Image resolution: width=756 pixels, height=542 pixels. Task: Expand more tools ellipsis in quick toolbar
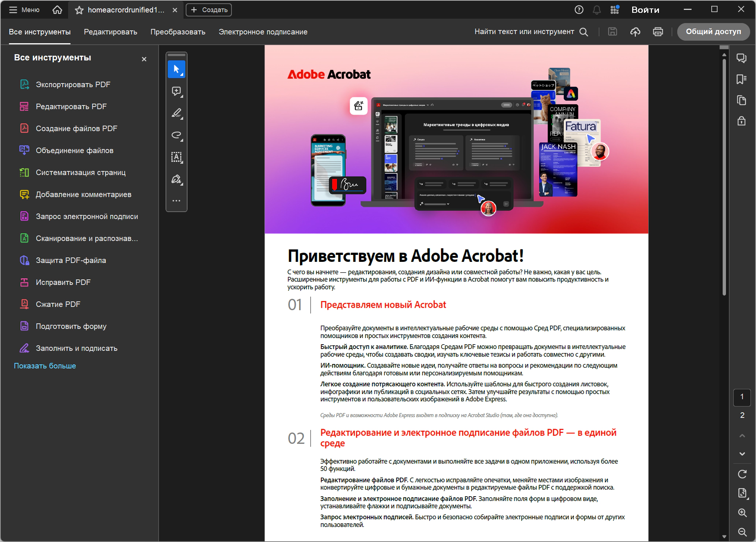point(176,201)
